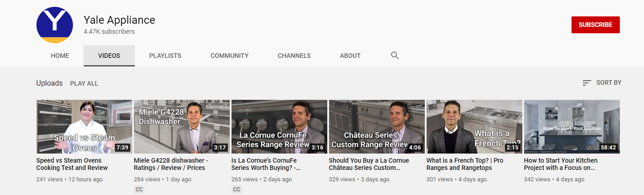Click the 58:42 duration badge
This screenshot has height=195, width=644.
pos(608,148)
